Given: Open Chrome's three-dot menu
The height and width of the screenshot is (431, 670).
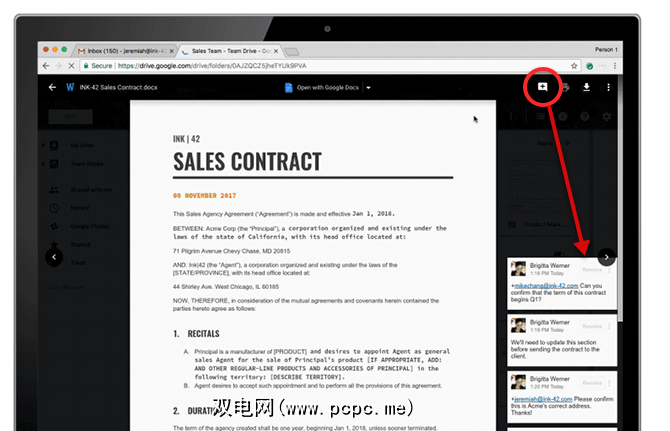Looking at the screenshot, I should [x=614, y=66].
